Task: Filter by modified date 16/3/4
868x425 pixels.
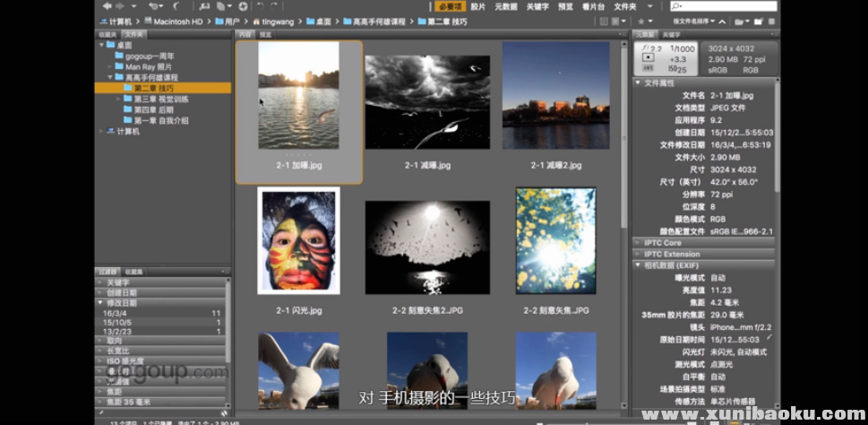Action: (115, 313)
